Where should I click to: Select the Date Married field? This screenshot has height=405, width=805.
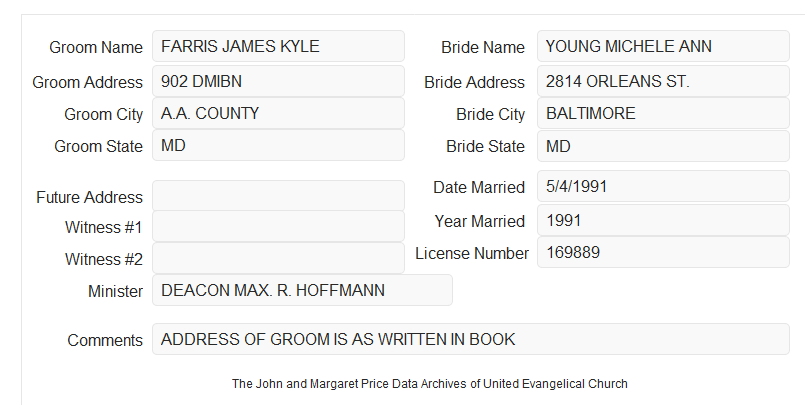[x=663, y=186]
